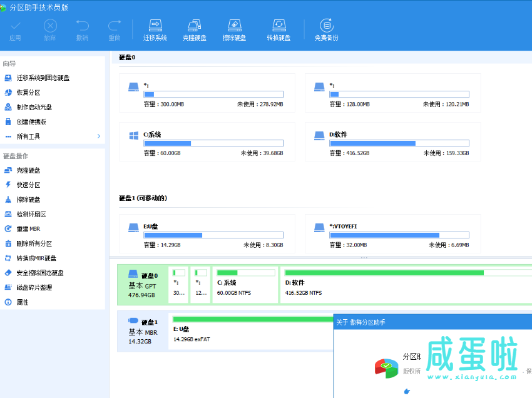This screenshot has width=532, height=398.
Task: Click the 放弃 (Discard) circle-X icon
Action: pyautogui.click(x=50, y=26)
